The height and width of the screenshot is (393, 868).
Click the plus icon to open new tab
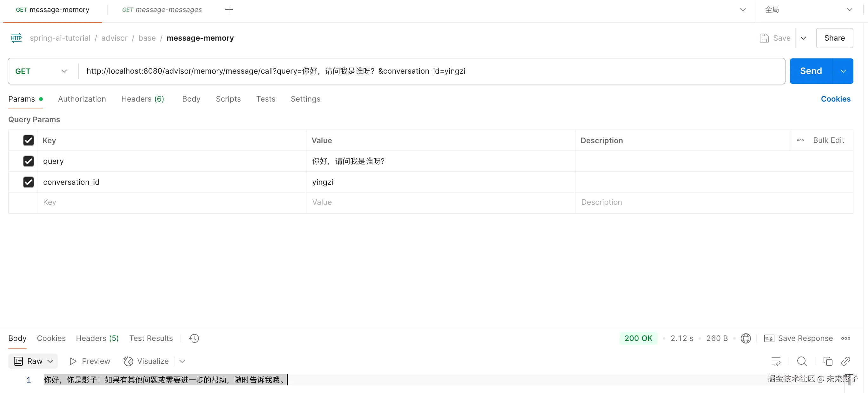coord(229,10)
